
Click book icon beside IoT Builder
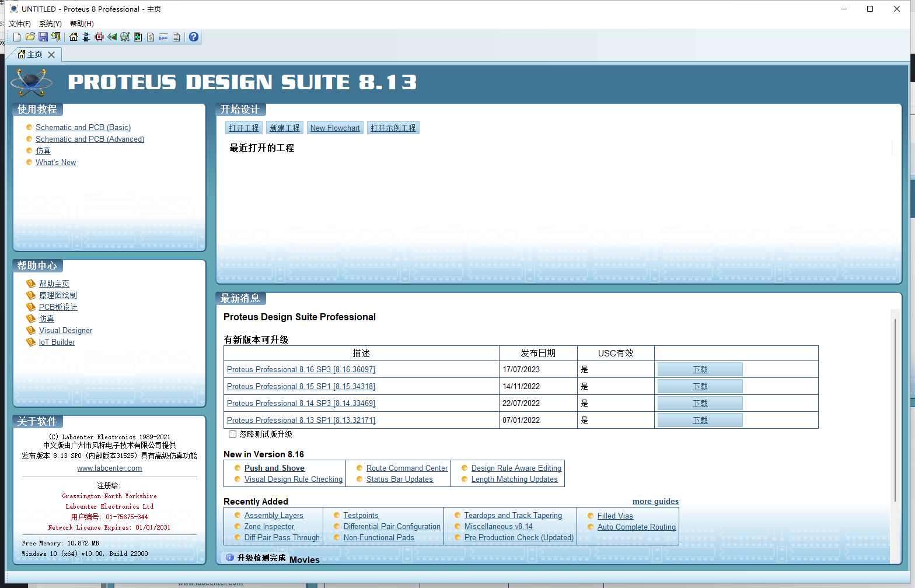tap(31, 342)
